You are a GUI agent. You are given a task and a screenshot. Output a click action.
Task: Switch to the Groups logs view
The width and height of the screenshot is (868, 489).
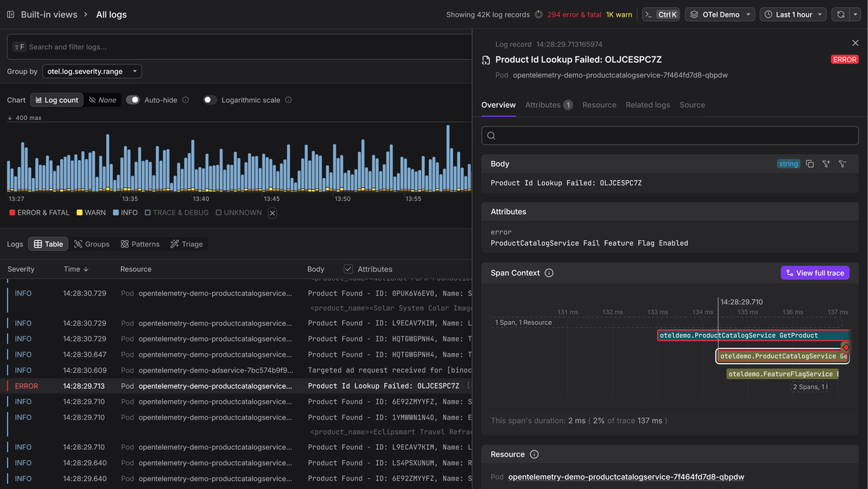click(x=92, y=244)
